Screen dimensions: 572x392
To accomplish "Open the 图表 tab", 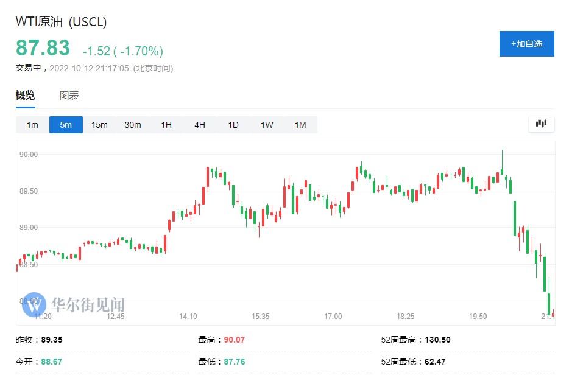I will tap(69, 96).
